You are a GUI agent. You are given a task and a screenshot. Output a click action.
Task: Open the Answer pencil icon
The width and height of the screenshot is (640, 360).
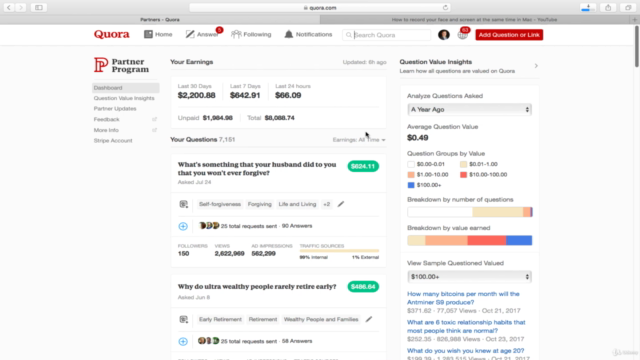[190, 34]
